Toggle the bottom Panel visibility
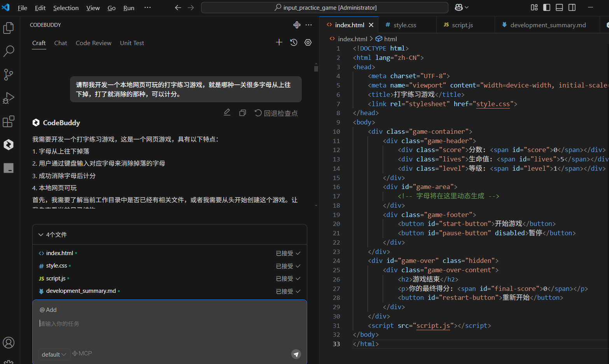Viewport: 609px width, 364px height. click(559, 7)
